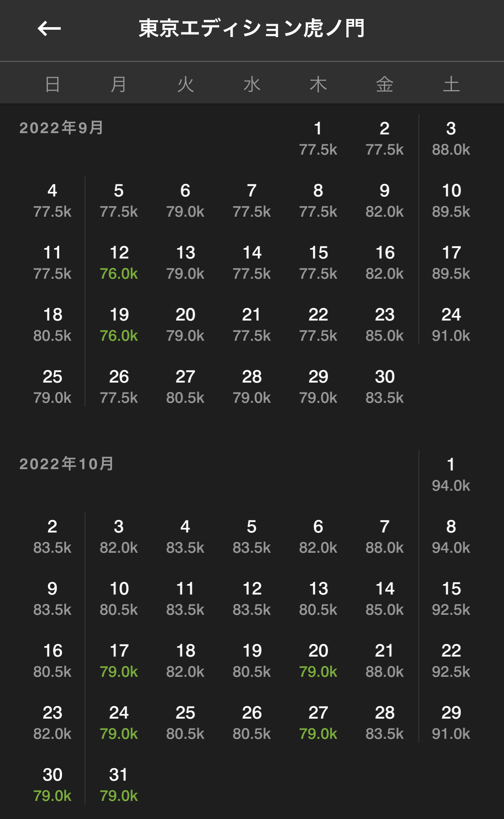Viewport: 504px width, 819px height.
Task: Select October 24 at 79.0k
Action: tap(119, 722)
